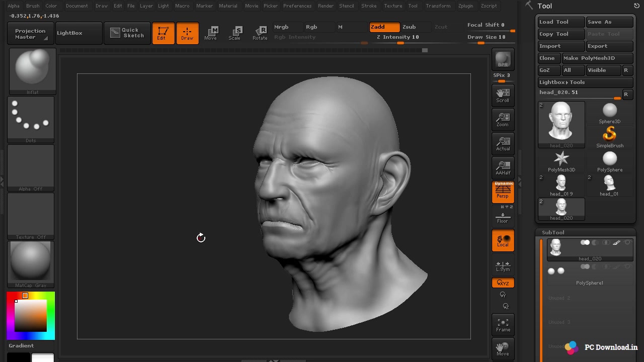644x362 pixels.
Task: Open the Texture Off selector
Action: [x=31, y=216]
